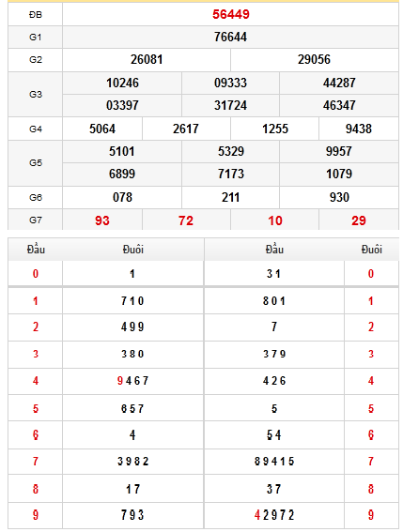Click the rightmost Đuôi column header

click(x=371, y=250)
